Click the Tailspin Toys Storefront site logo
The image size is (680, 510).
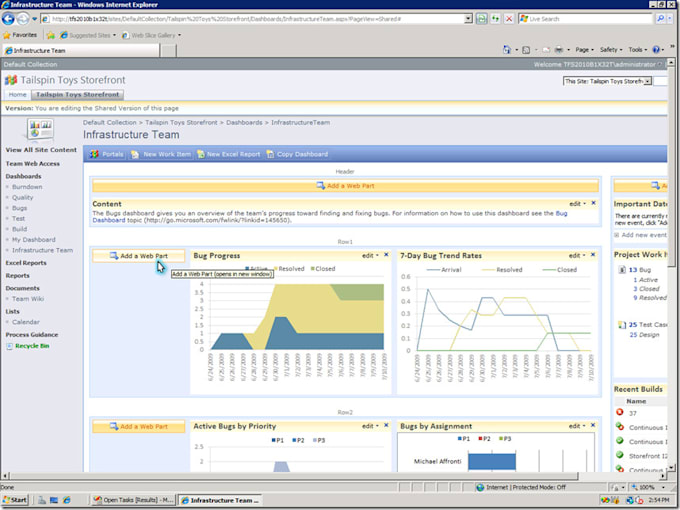point(11,80)
